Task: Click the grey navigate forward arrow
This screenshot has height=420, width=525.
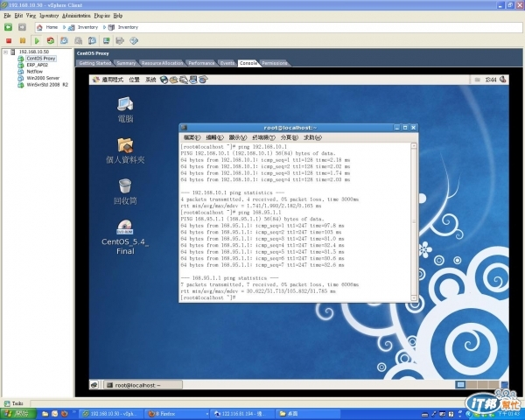Action: (x=22, y=27)
